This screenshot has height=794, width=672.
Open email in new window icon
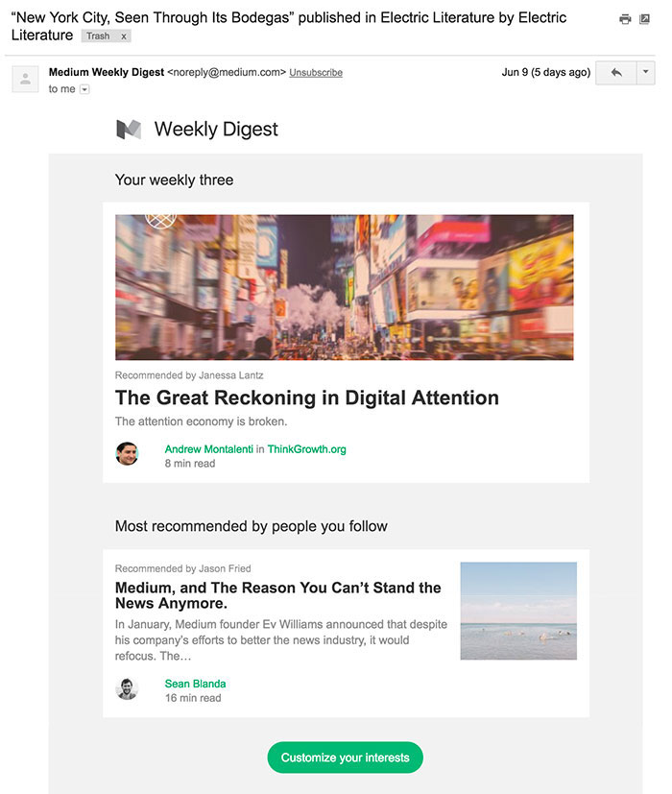[645, 19]
